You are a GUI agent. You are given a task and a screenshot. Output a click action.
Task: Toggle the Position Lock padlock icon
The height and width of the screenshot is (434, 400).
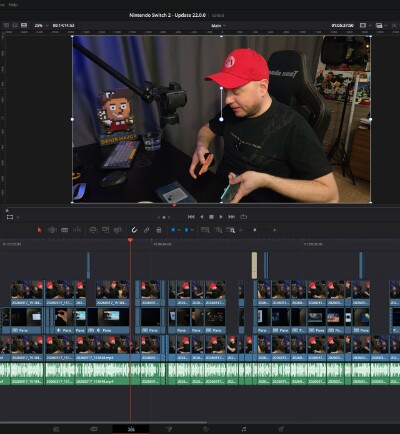pyautogui.click(x=159, y=230)
